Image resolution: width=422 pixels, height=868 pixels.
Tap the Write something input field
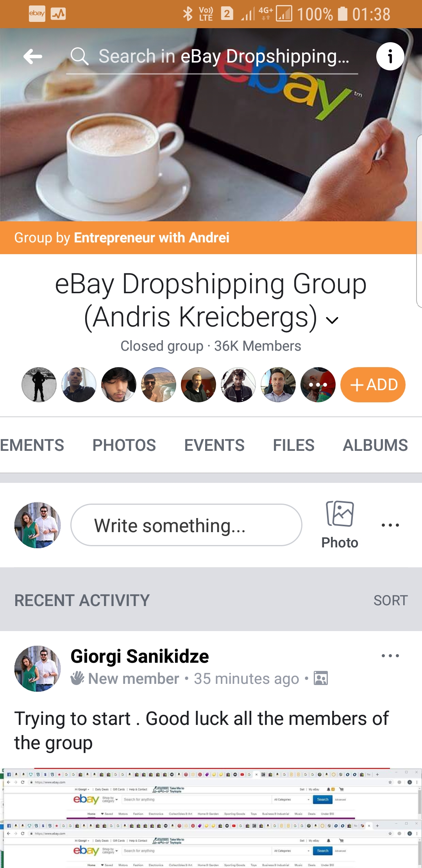coord(186,525)
